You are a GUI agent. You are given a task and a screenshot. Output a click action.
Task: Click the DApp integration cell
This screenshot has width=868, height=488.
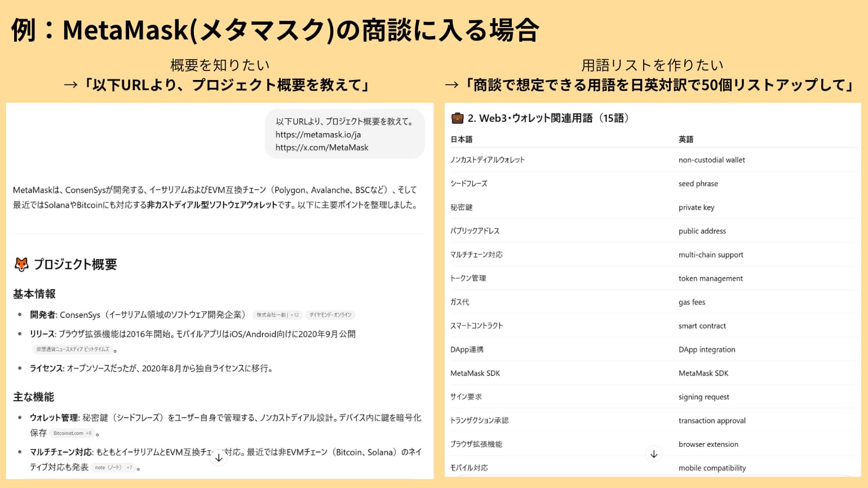click(707, 349)
